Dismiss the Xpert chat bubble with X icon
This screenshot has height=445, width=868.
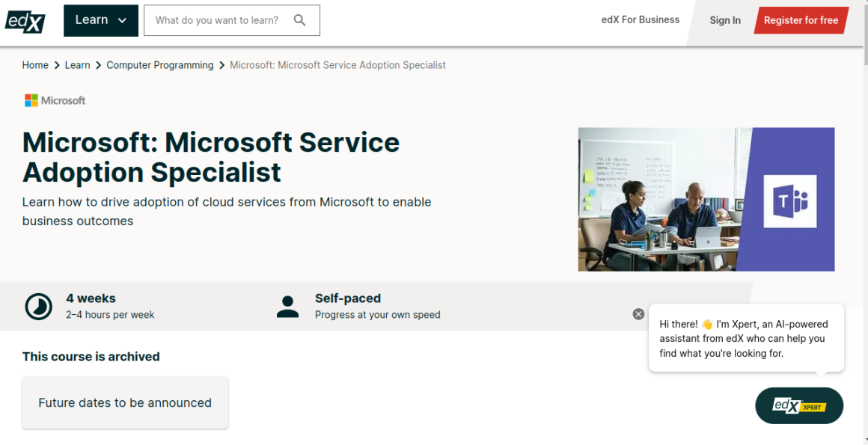click(x=638, y=314)
